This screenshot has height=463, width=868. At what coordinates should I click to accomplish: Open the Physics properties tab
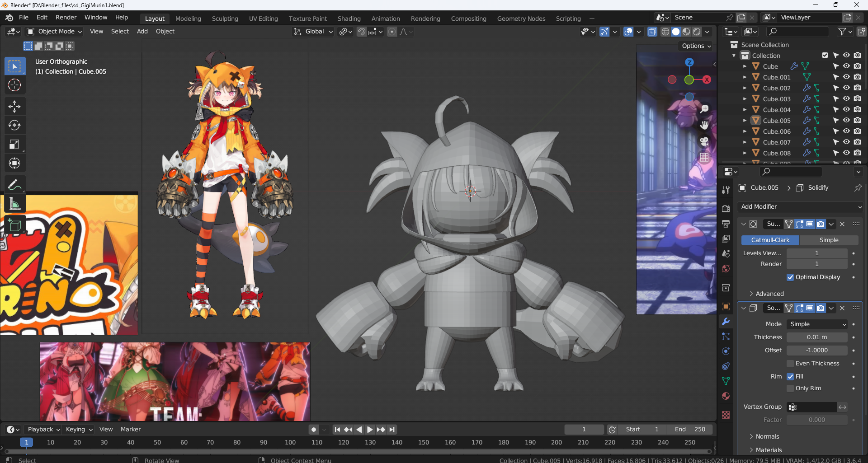coord(726,351)
